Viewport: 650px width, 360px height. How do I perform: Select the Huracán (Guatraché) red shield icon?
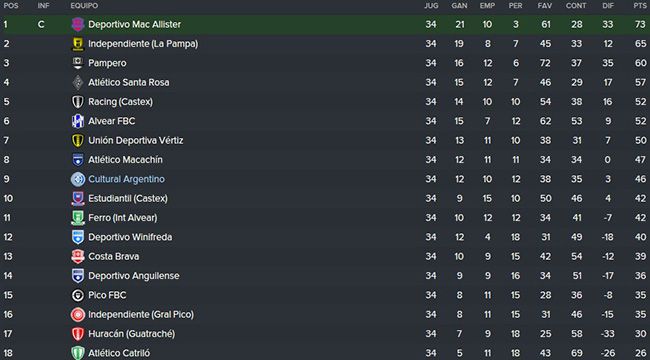[x=78, y=334]
